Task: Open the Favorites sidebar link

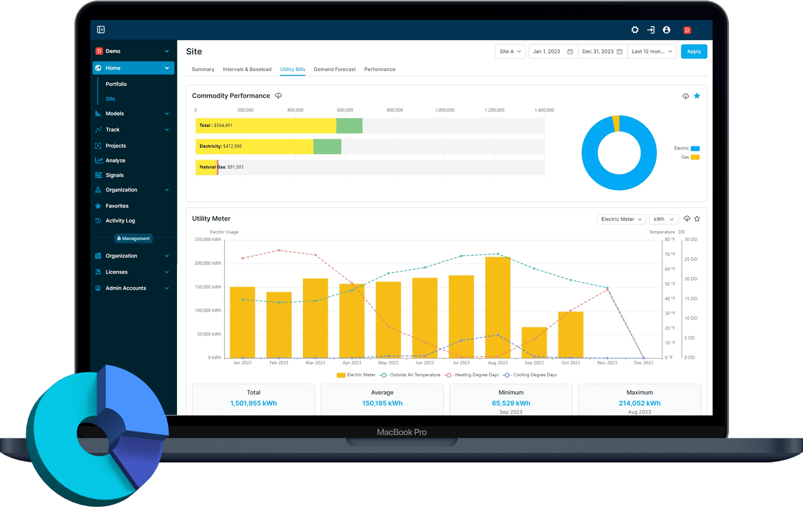Action: [117, 206]
